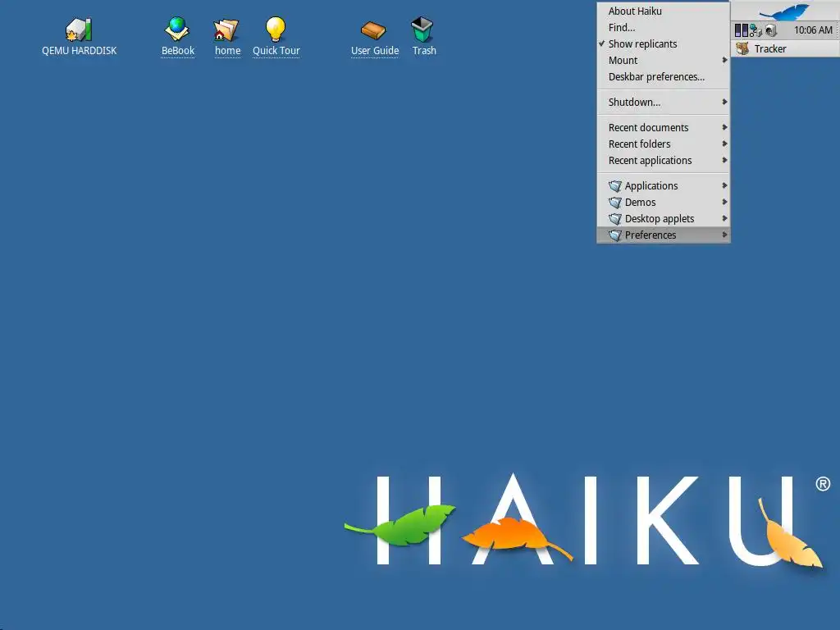Click the dotted Deskbar drag handle

(x=837, y=30)
